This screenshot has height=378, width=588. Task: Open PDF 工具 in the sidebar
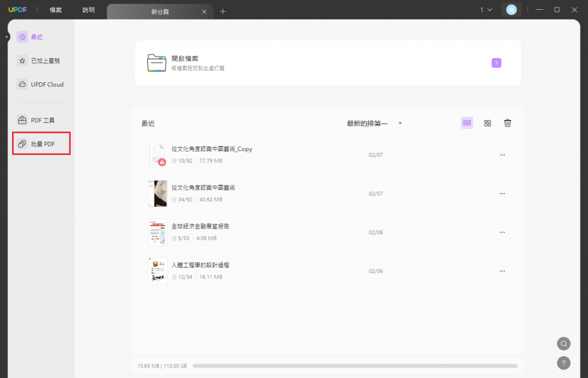(x=36, y=121)
